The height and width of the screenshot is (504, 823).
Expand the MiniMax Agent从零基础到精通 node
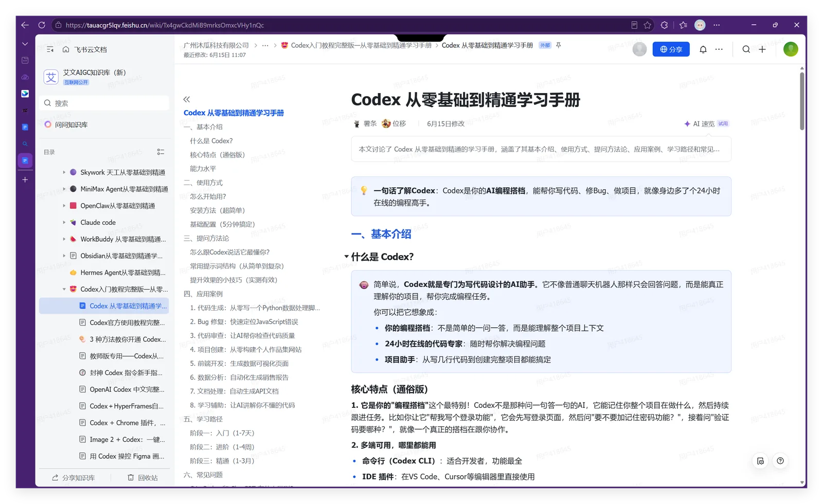point(64,189)
